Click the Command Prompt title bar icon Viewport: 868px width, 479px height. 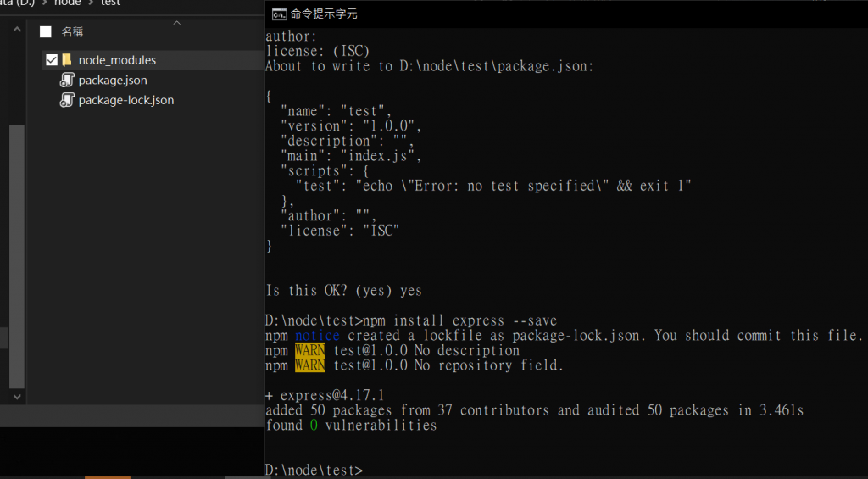pyautogui.click(x=279, y=14)
